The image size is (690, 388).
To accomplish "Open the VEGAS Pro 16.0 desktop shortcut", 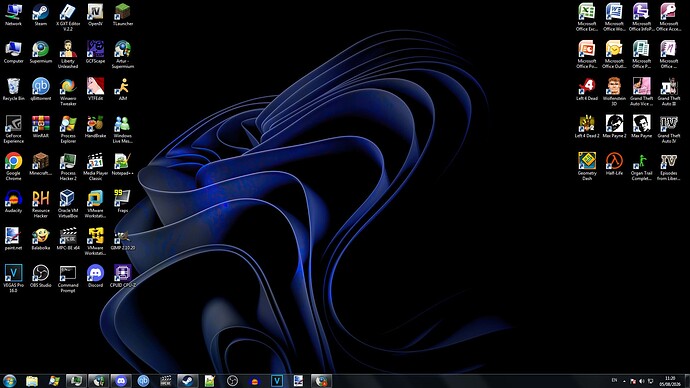I will 13,279.
